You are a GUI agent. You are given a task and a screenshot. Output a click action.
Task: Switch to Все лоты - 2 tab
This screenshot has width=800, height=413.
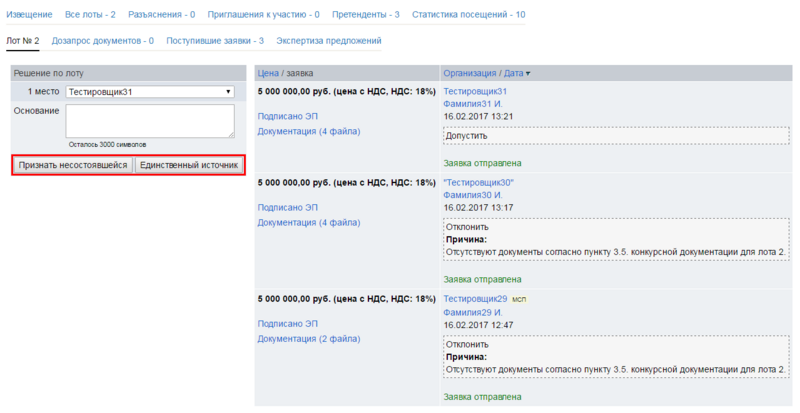click(90, 15)
